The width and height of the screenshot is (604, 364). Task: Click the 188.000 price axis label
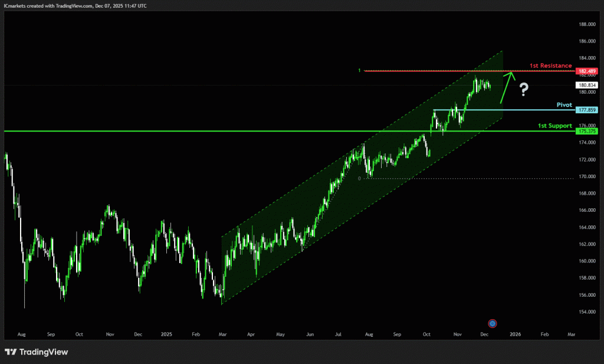tap(586, 24)
